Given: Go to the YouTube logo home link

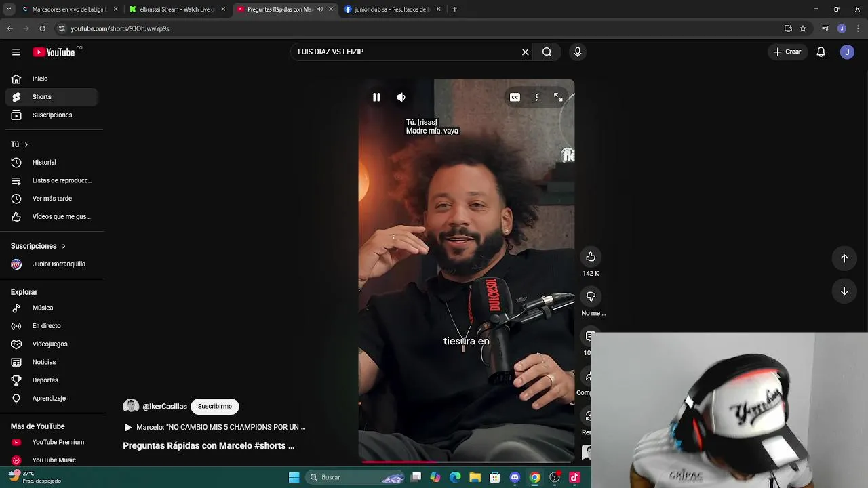Looking at the screenshot, I should point(54,52).
